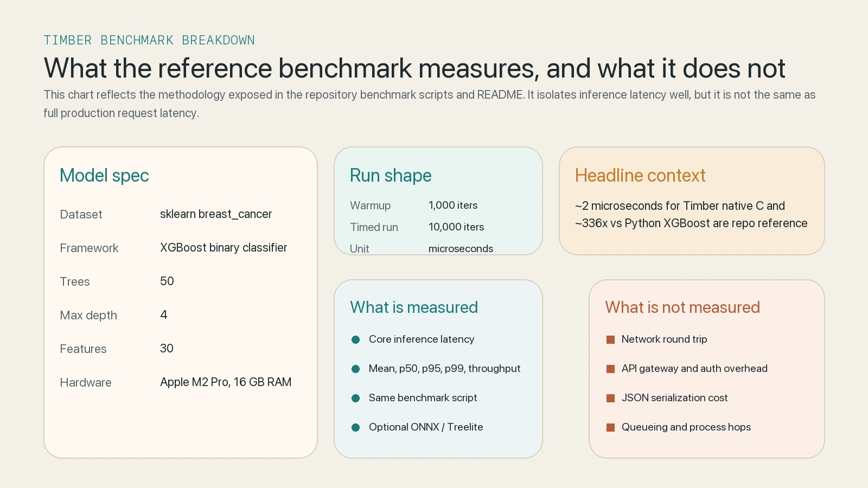This screenshot has width=868, height=488.
Task: Click the Timed run 10,000 iters value
Action: [456, 227]
